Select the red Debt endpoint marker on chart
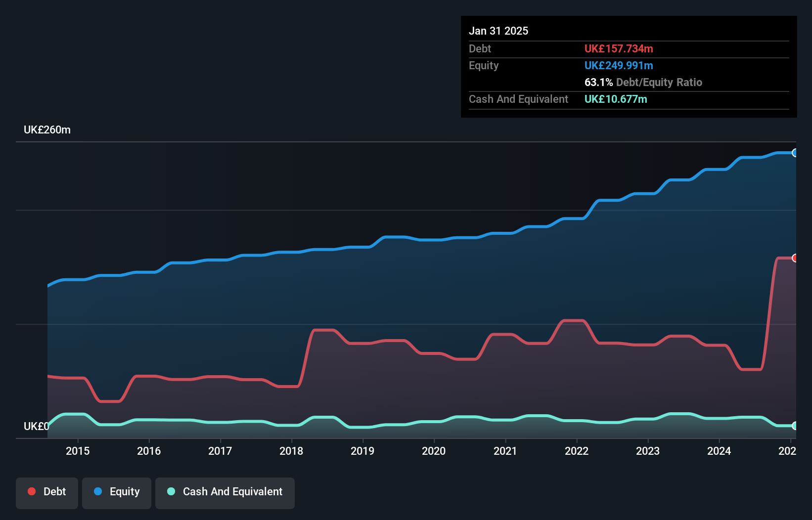The height and width of the screenshot is (520, 812). click(795, 258)
